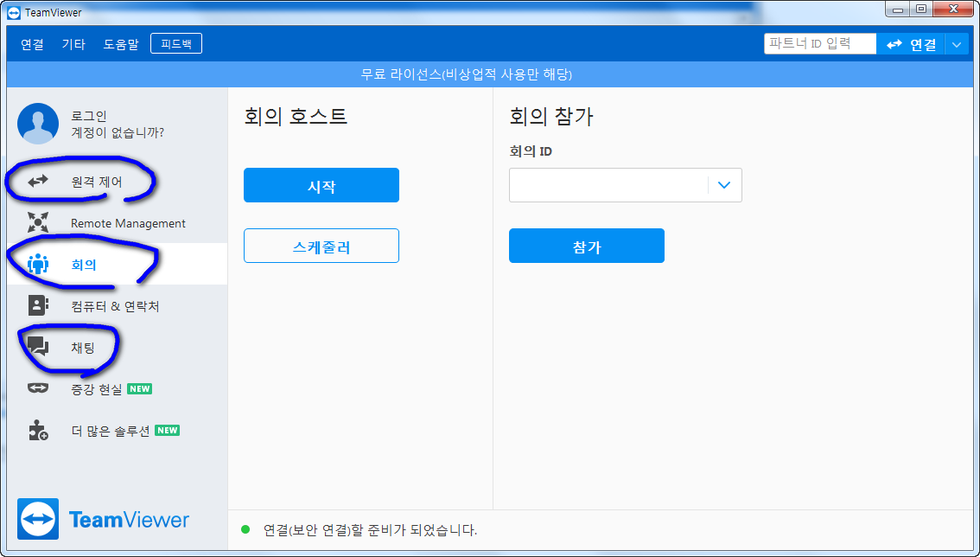The image size is (980, 557).
Task: Click the 피드백 button
Action: point(176,44)
